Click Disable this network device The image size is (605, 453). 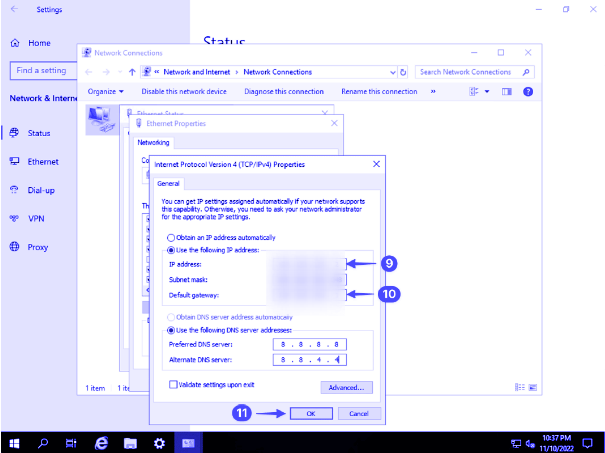[184, 91]
